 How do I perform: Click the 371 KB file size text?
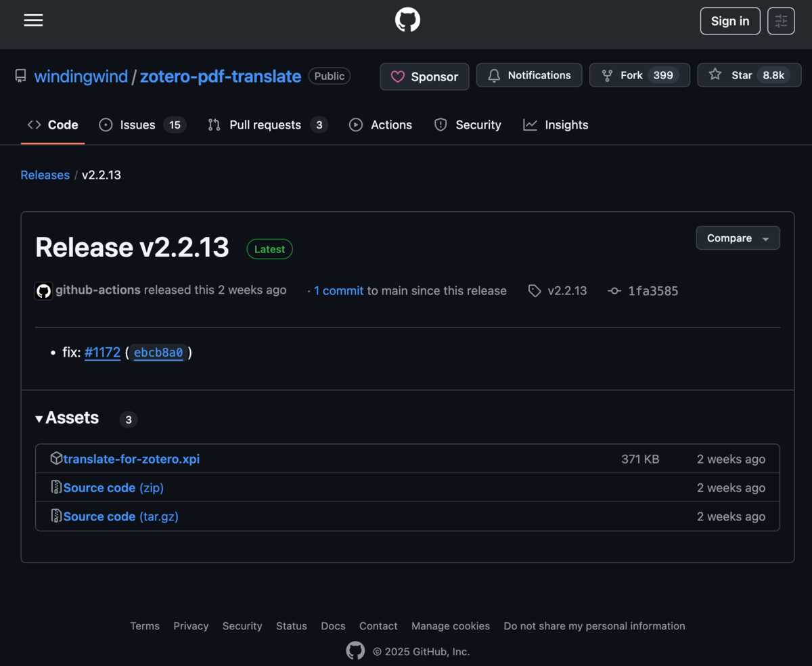click(640, 459)
